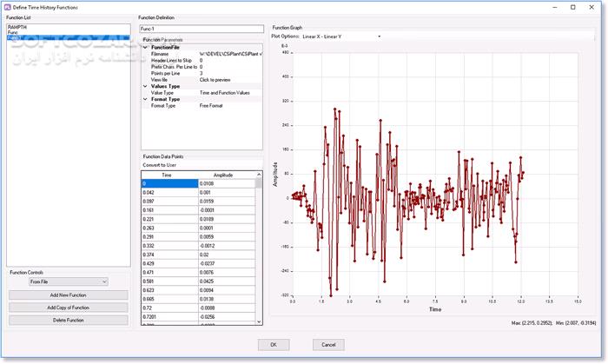608x364 pixels.
Task: Open the From File function type dropdown
Action: coord(67,281)
